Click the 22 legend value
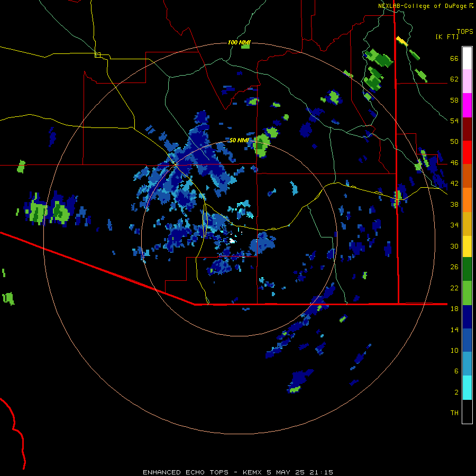Screen dimensions: 476x476 (454, 288)
